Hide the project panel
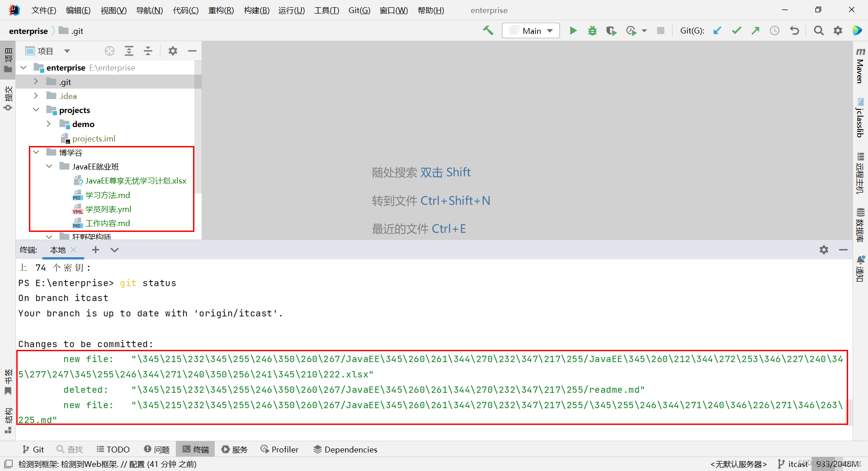The height and width of the screenshot is (471, 868). [192, 51]
